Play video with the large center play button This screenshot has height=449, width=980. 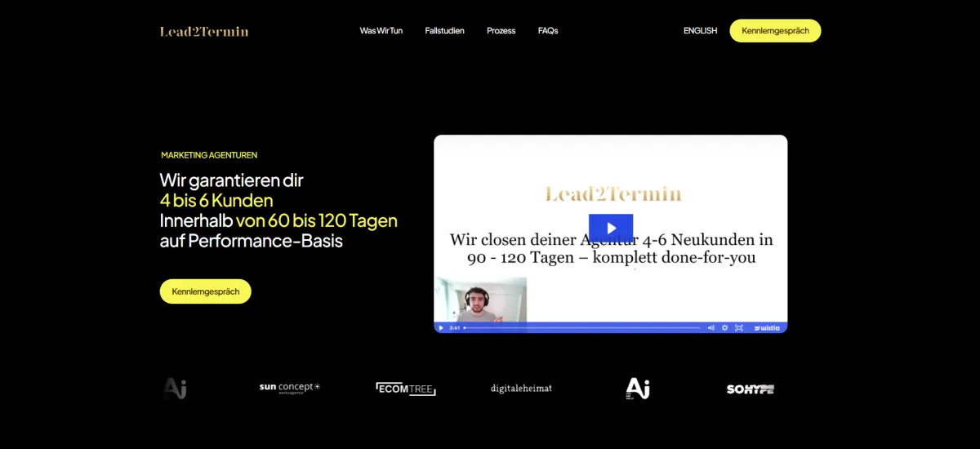pyautogui.click(x=611, y=228)
